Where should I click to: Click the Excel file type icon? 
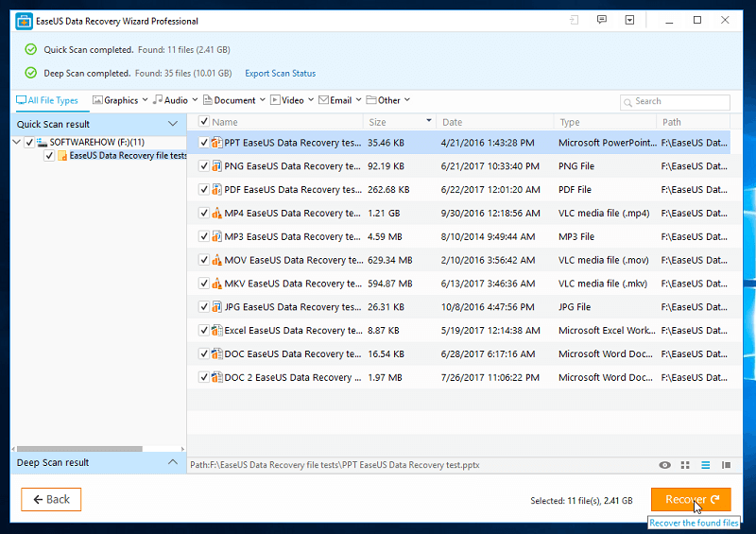(217, 331)
